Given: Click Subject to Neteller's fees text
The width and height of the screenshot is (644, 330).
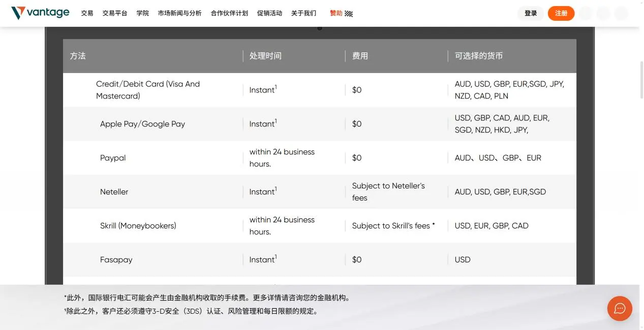Looking at the screenshot, I should tap(388, 192).
